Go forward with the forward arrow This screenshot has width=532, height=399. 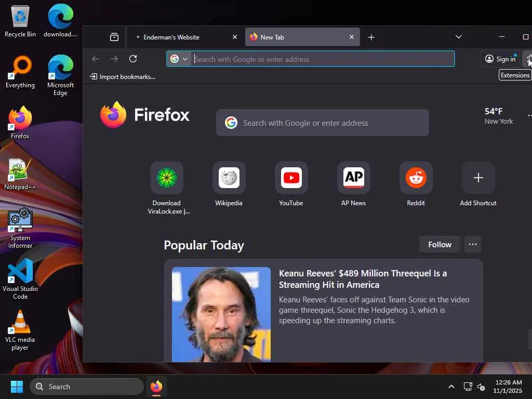114,59
